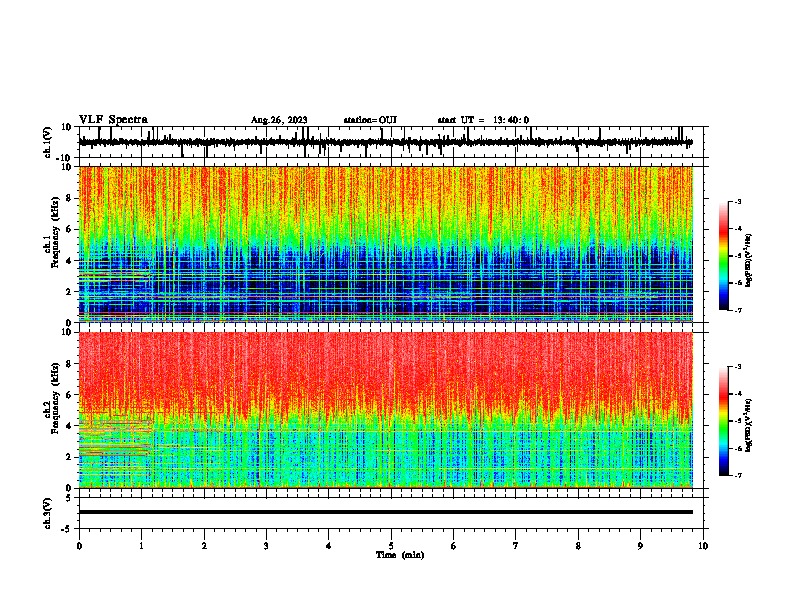Image resolution: width=792 pixels, height=612 pixels.
Task: Click the 'station=OUJ' header label
Action: click(x=370, y=120)
